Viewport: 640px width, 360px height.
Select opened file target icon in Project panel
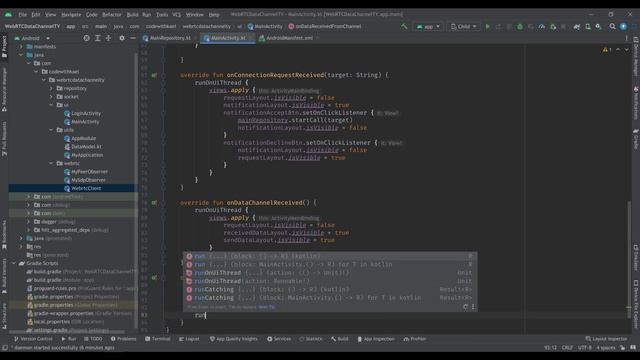point(87,38)
